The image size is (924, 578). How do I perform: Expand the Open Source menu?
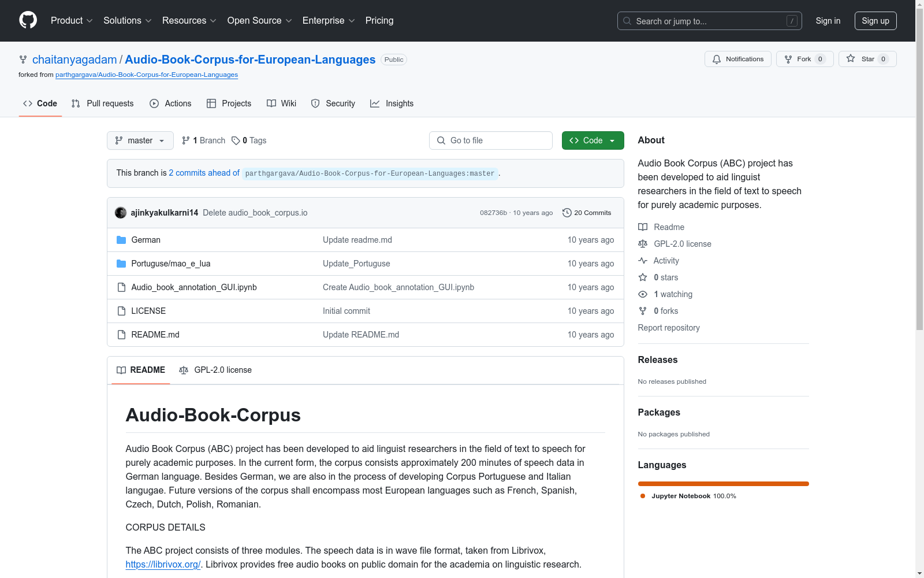[260, 21]
